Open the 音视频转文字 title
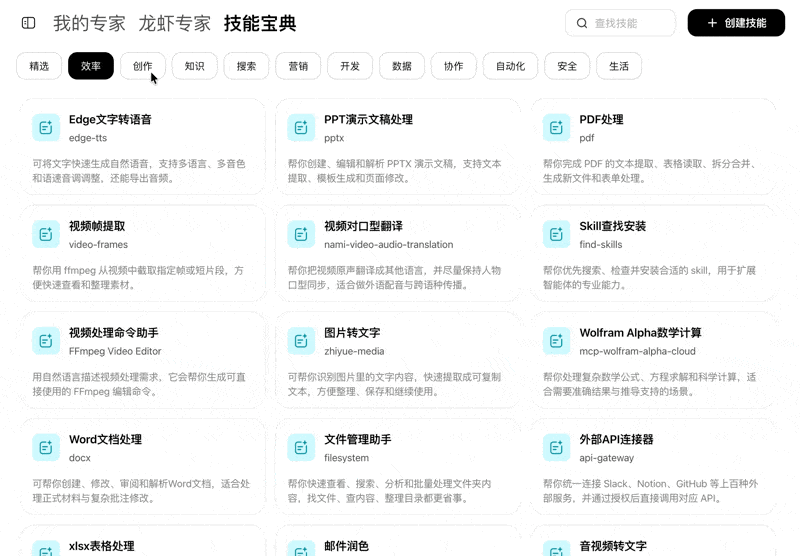The image size is (800, 556). (613, 546)
